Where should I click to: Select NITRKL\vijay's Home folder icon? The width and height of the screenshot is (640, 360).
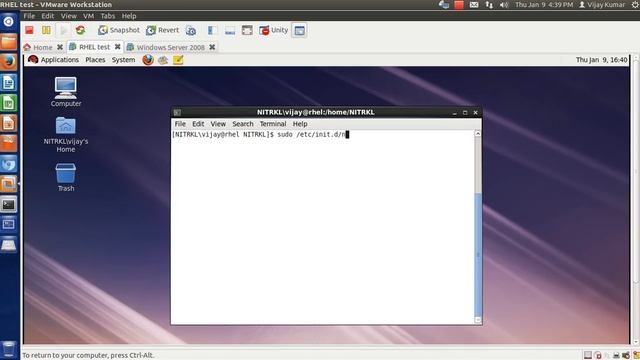66,135
